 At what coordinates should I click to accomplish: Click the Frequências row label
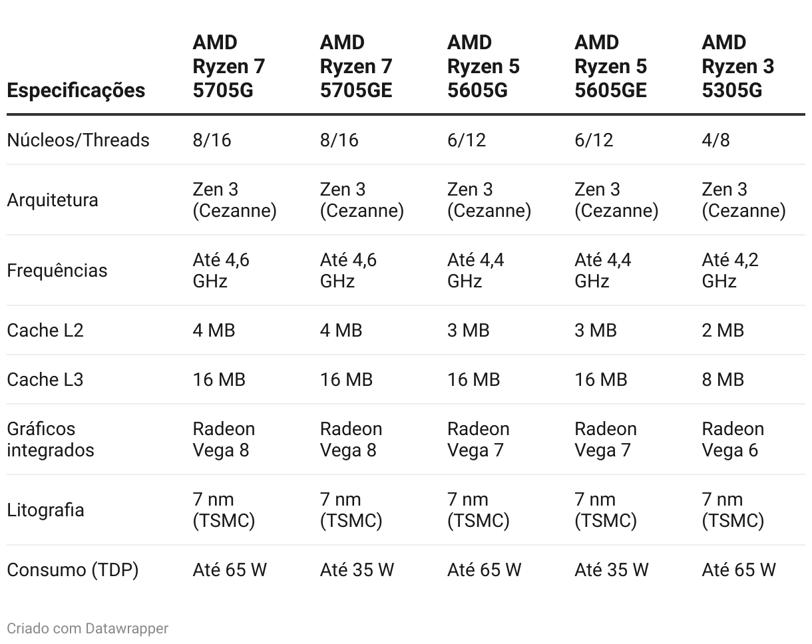pyautogui.click(x=57, y=270)
